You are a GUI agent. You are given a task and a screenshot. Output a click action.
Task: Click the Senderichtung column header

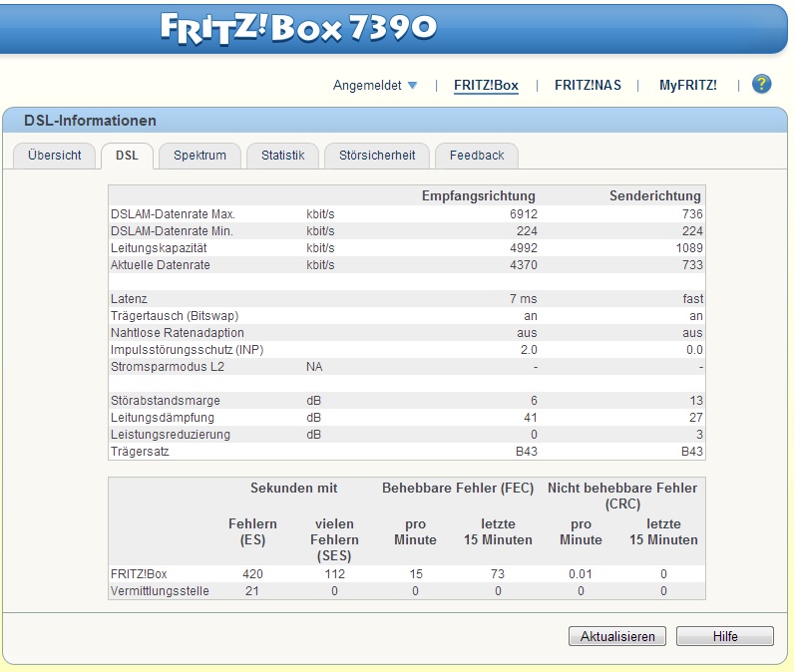[x=655, y=195]
